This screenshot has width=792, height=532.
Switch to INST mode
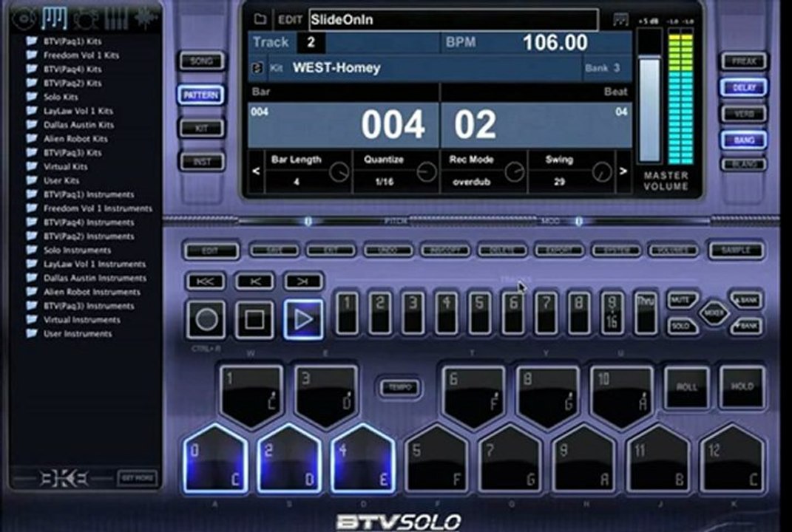click(202, 162)
